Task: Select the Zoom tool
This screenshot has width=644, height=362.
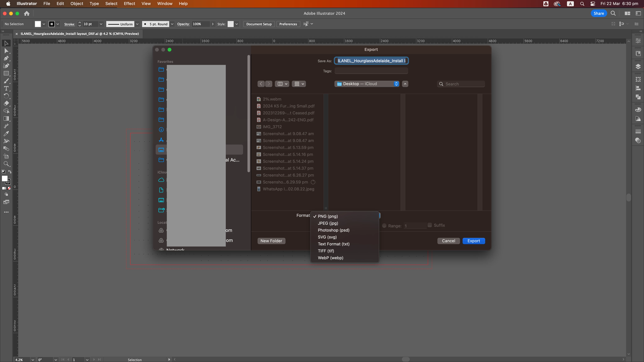Action: coord(6,164)
